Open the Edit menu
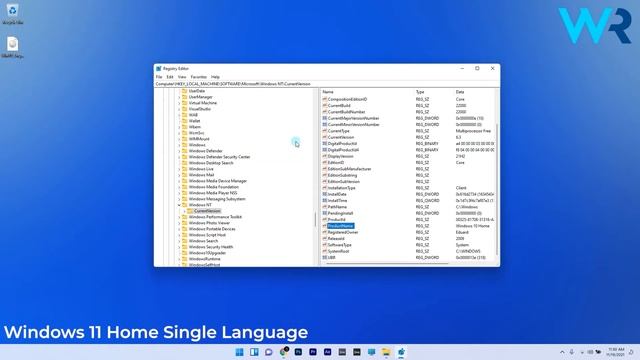The width and height of the screenshot is (640, 360). pyautogui.click(x=170, y=77)
